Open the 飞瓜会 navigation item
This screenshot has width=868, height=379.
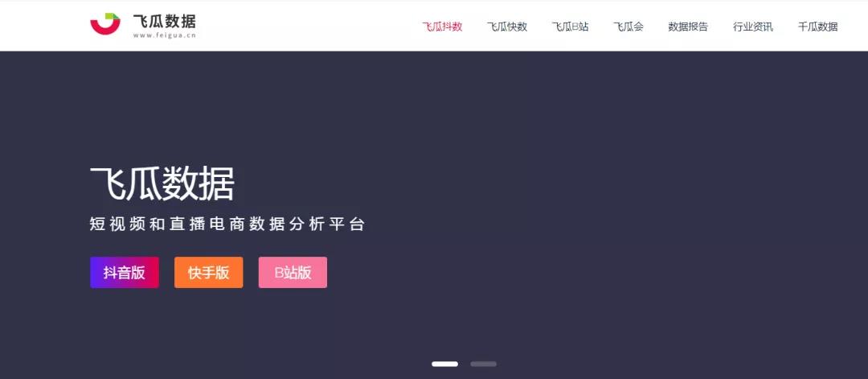coord(628,27)
